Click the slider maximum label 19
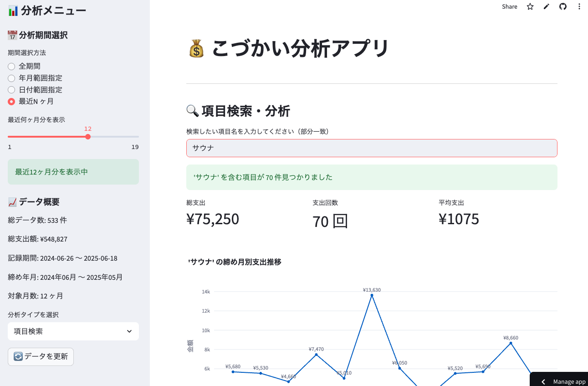 [135, 147]
